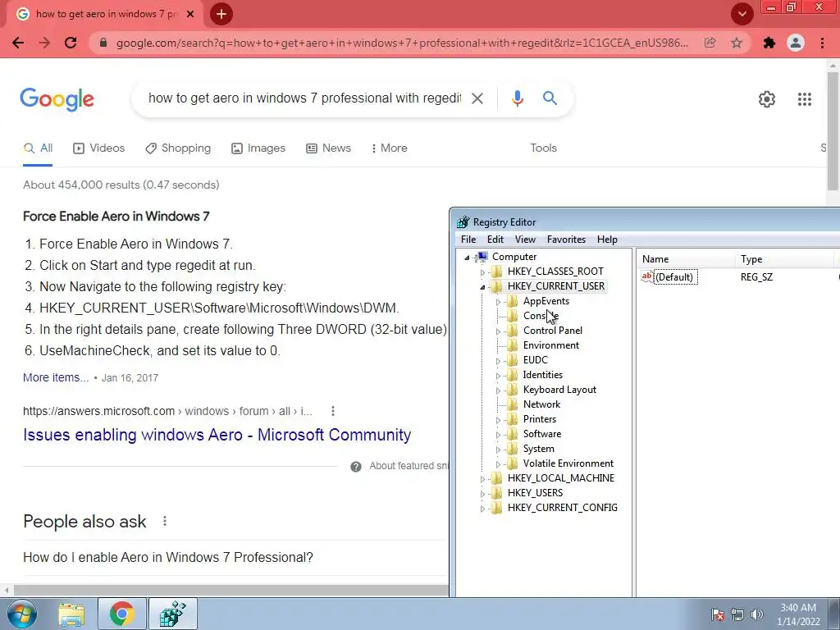Open the View menu in Registry Editor

click(525, 240)
